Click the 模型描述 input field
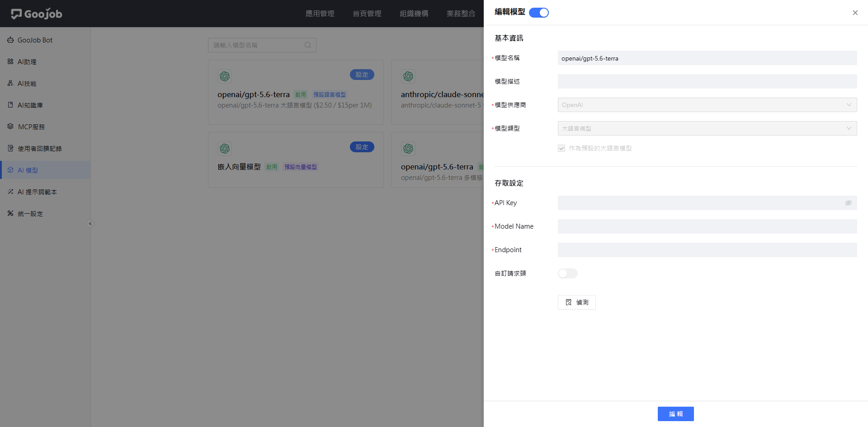 (708, 81)
